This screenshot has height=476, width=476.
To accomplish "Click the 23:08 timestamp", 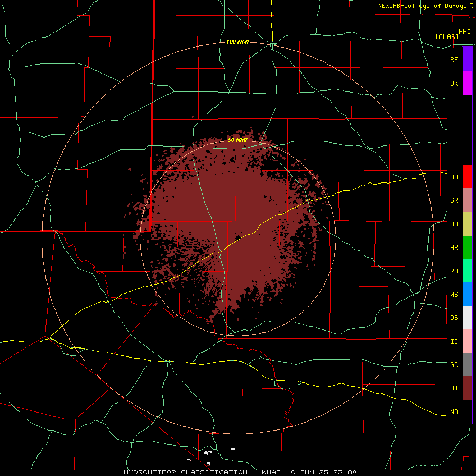I will pos(346,472).
